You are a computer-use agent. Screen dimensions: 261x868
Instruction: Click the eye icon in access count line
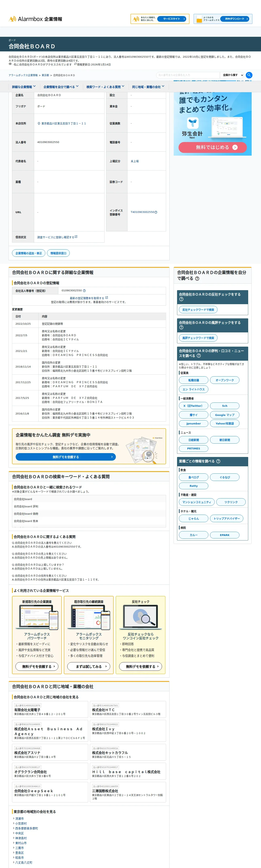click(10, 64)
